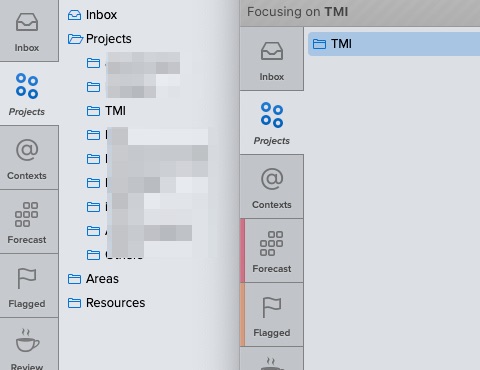Select the Projects perspective in left sidebar
The height and width of the screenshot is (370, 480).
tap(29, 94)
